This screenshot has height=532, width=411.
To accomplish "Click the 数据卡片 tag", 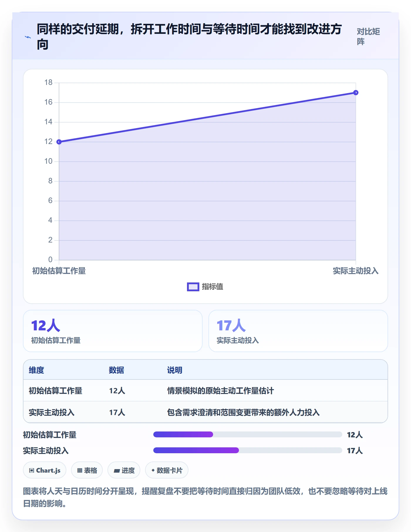I will [167, 470].
